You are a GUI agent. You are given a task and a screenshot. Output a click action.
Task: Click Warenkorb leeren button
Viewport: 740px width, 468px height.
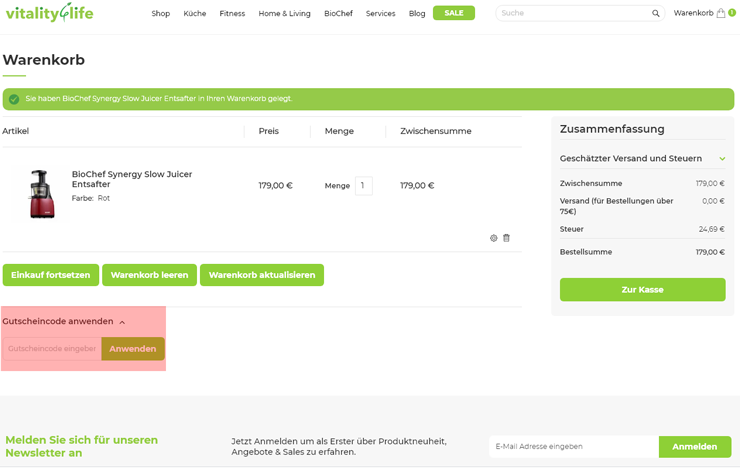(149, 275)
